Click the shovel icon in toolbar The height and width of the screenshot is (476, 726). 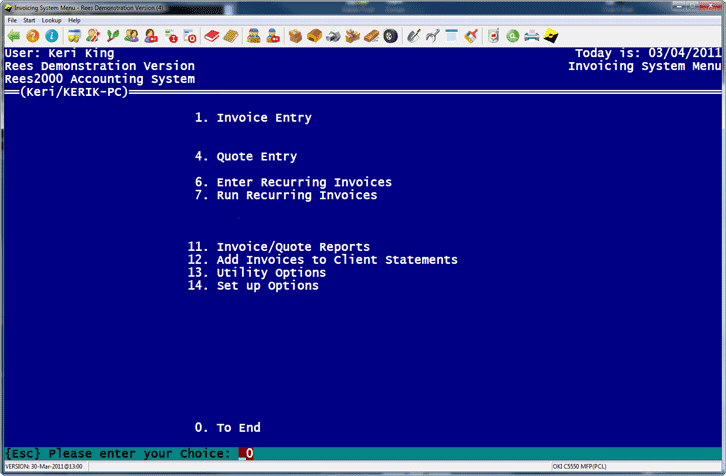[x=414, y=36]
